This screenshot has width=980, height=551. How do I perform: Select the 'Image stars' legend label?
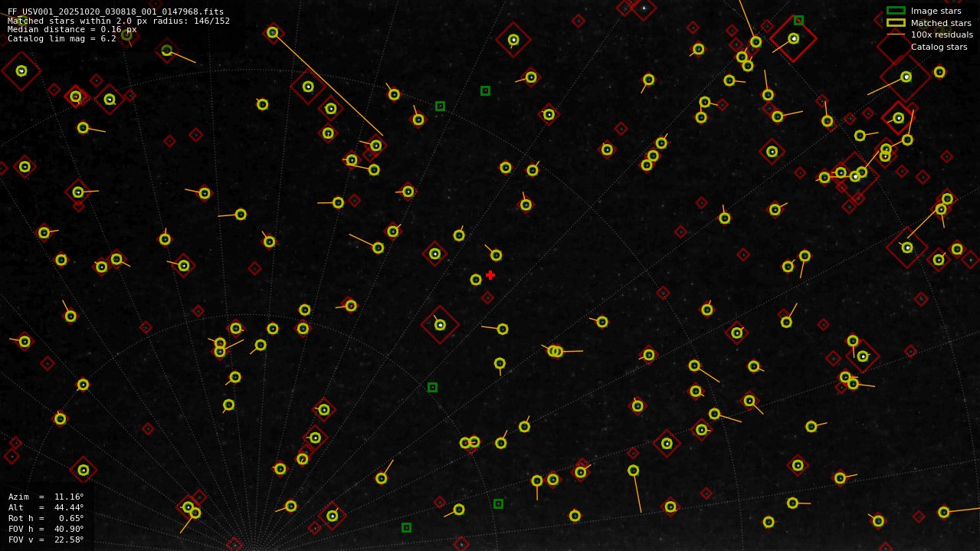(x=936, y=11)
